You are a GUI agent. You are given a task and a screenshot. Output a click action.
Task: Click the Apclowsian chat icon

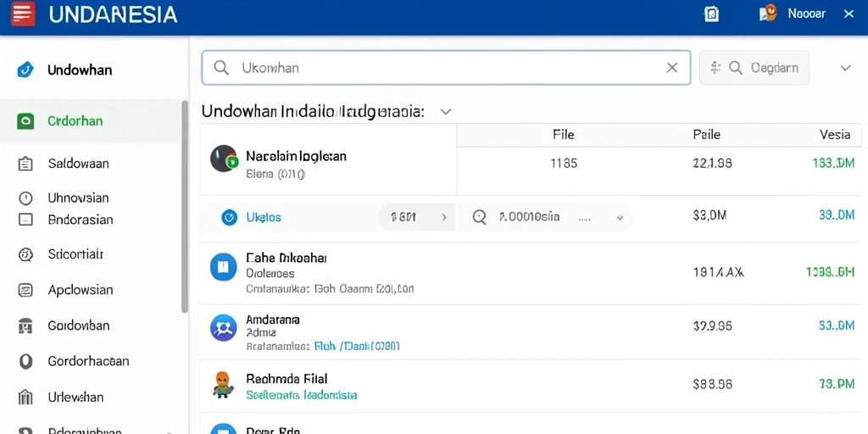click(x=25, y=290)
